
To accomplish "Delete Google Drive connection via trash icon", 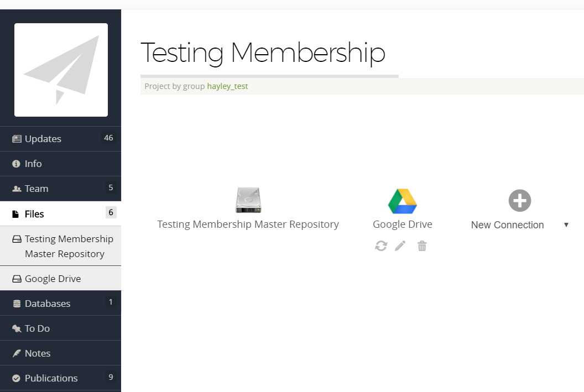I will (x=422, y=246).
